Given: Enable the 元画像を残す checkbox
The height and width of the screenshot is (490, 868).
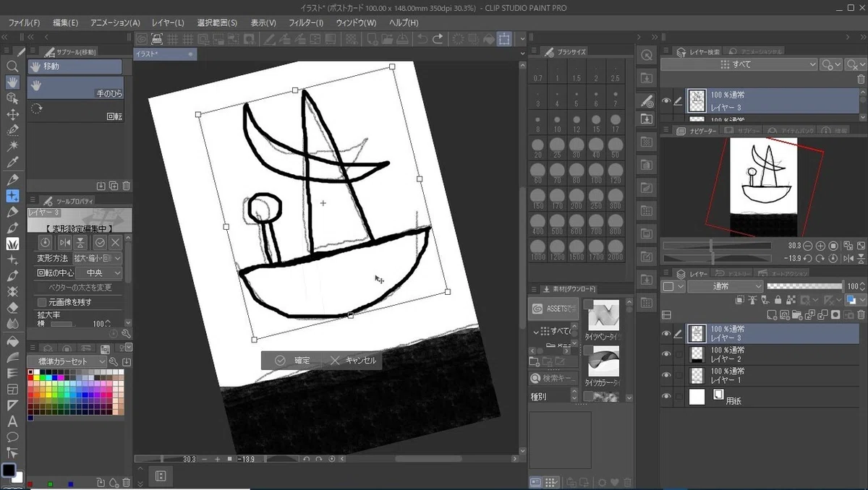Looking at the screenshot, I should click(x=42, y=301).
